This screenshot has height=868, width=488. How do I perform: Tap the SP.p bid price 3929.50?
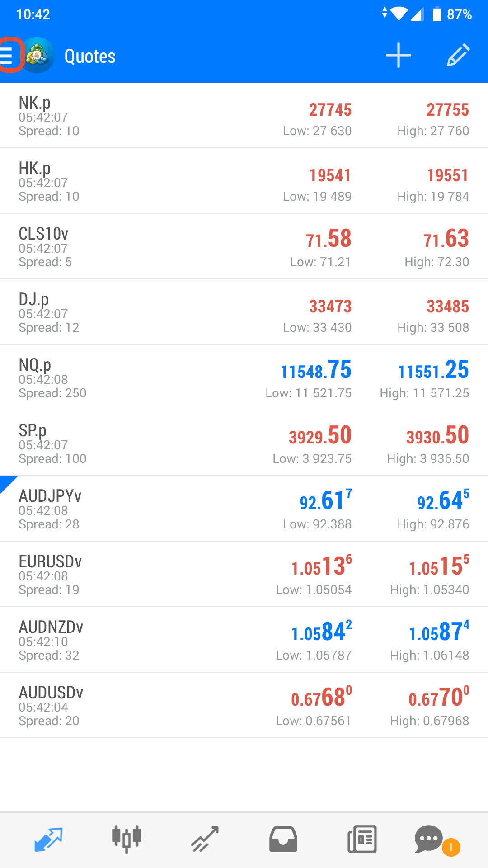point(320,436)
